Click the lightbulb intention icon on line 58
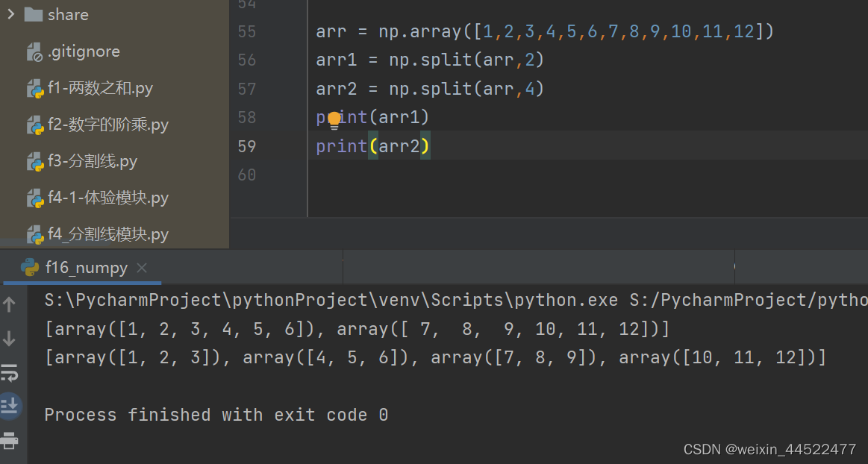Viewport: 868px width, 464px height. tap(334, 120)
